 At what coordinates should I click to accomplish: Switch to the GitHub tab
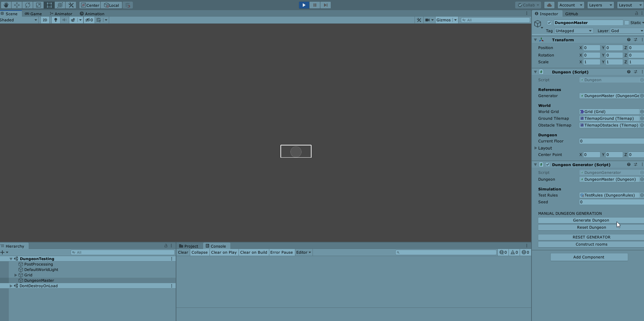click(572, 14)
